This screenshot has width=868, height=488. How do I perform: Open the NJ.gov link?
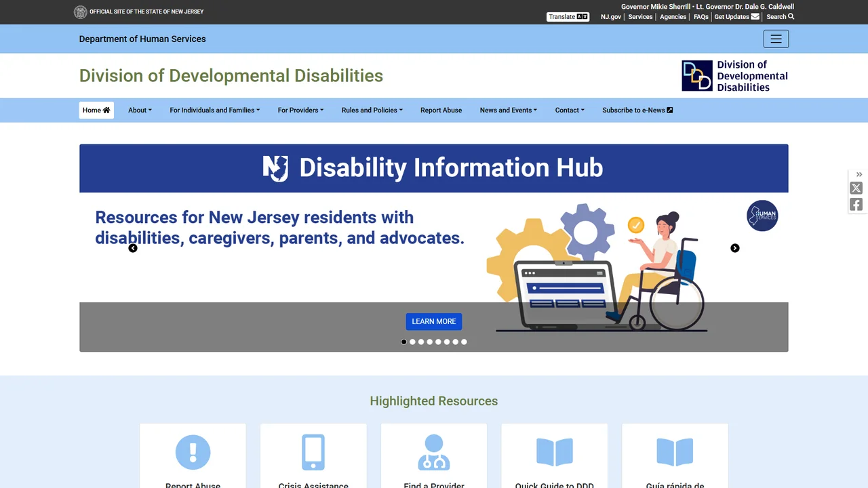611,17
